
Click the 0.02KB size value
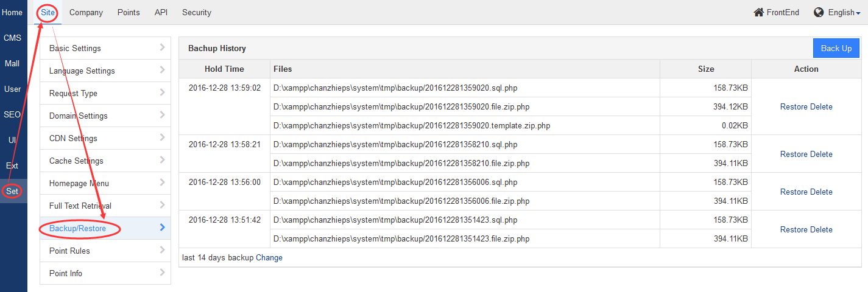(x=735, y=125)
